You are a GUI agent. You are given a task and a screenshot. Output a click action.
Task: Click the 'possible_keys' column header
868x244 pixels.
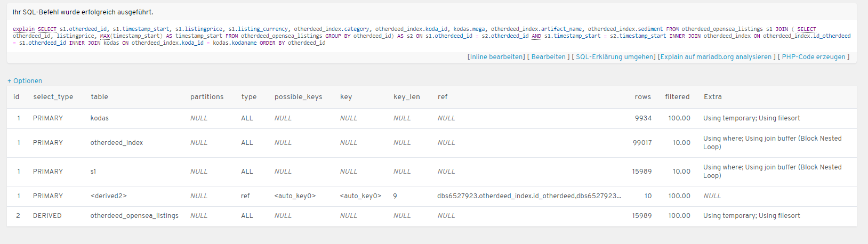299,97
